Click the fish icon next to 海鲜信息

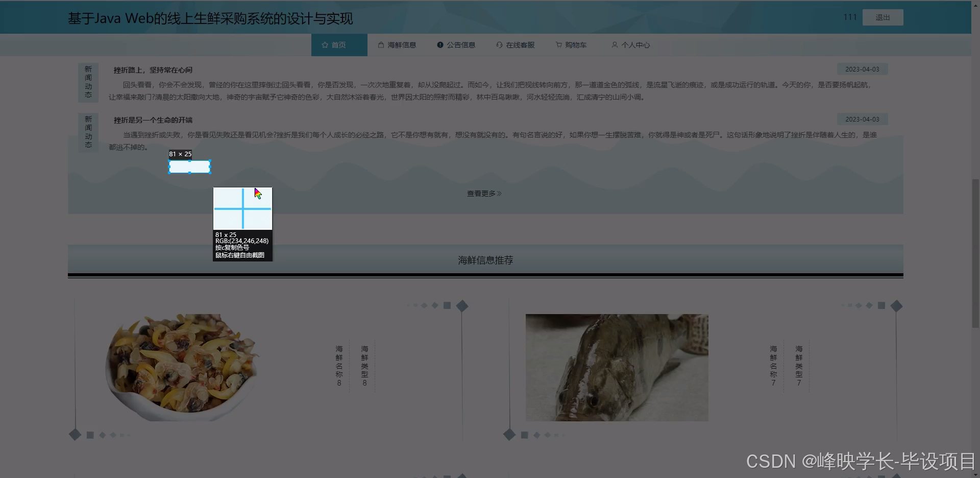pyautogui.click(x=381, y=45)
